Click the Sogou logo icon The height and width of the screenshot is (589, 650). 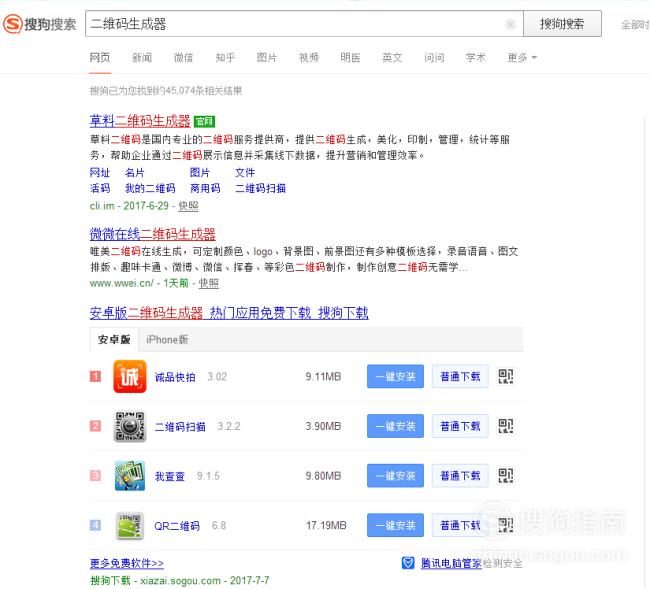(x=13, y=24)
